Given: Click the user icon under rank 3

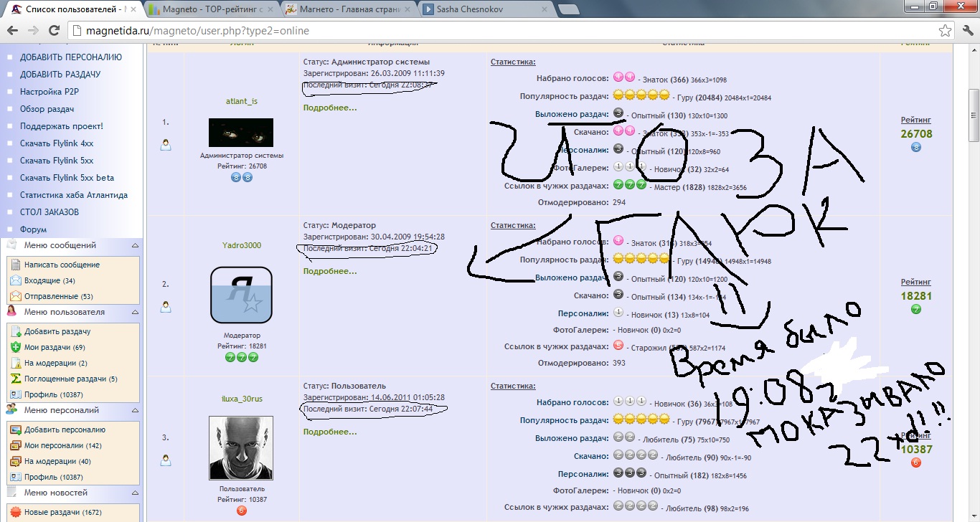Looking at the screenshot, I should (x=166, y=460).
